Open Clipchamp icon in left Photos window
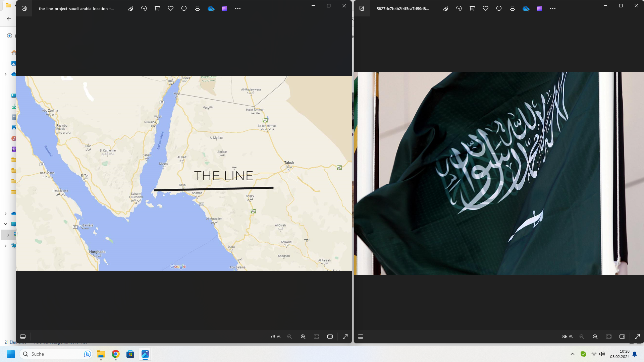 coord(224,9)
